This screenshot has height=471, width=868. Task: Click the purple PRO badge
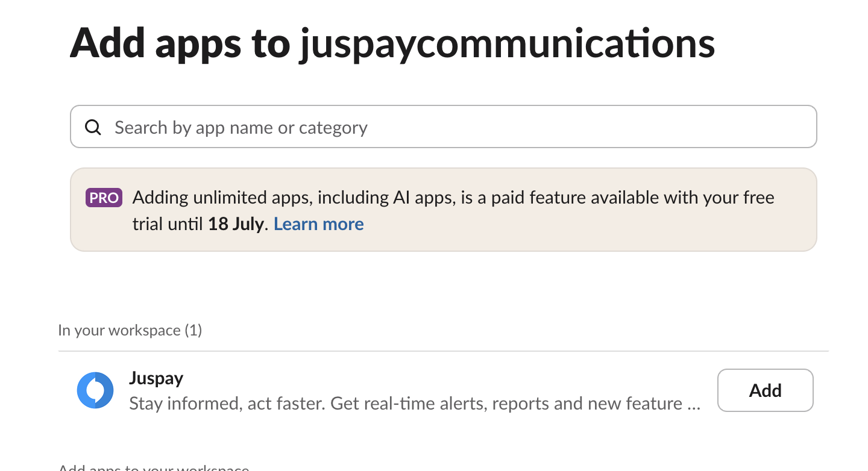coord(104,198)
